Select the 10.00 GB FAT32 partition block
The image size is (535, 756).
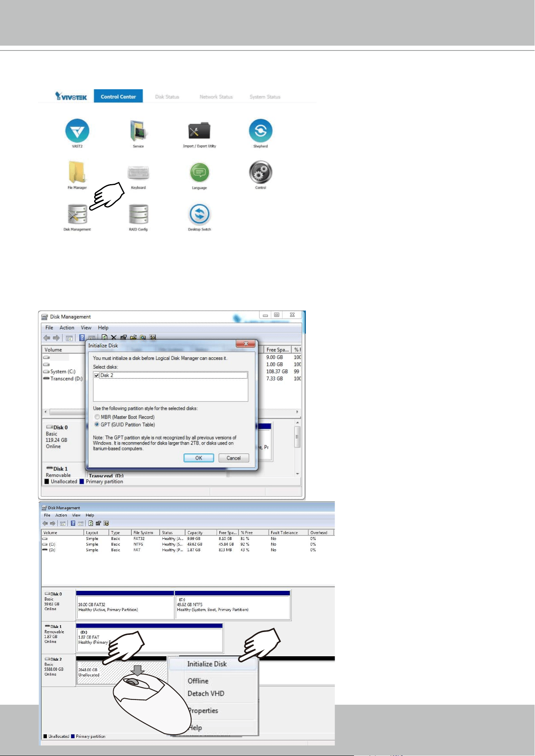click(x=125, y=605)
